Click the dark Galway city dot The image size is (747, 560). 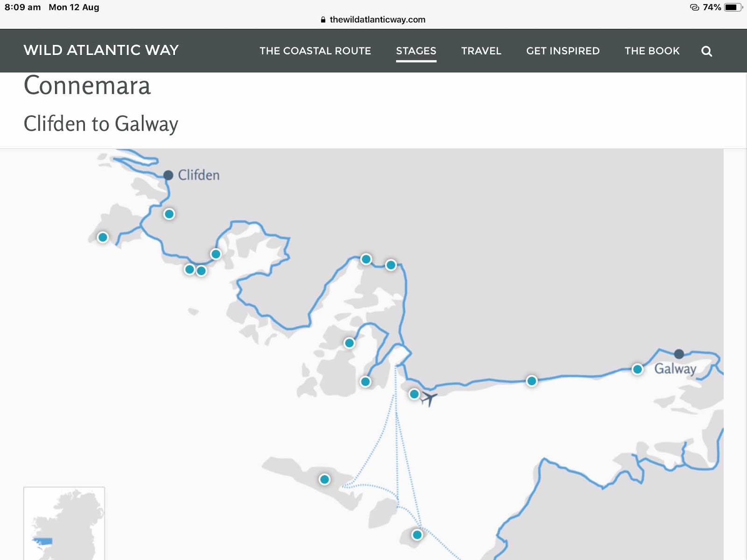pos(679,354)
